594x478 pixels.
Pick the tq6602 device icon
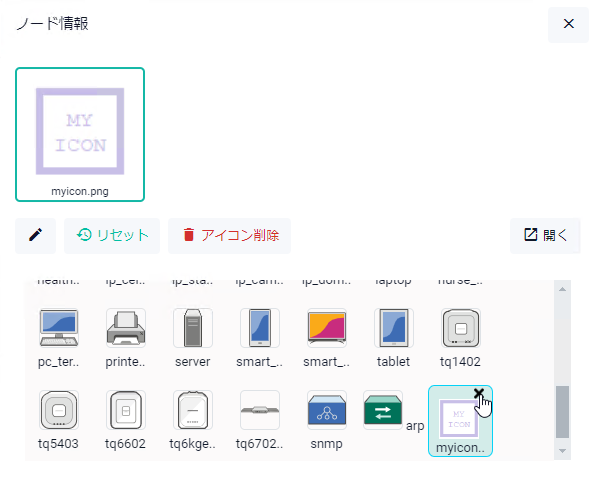(126, 410)
